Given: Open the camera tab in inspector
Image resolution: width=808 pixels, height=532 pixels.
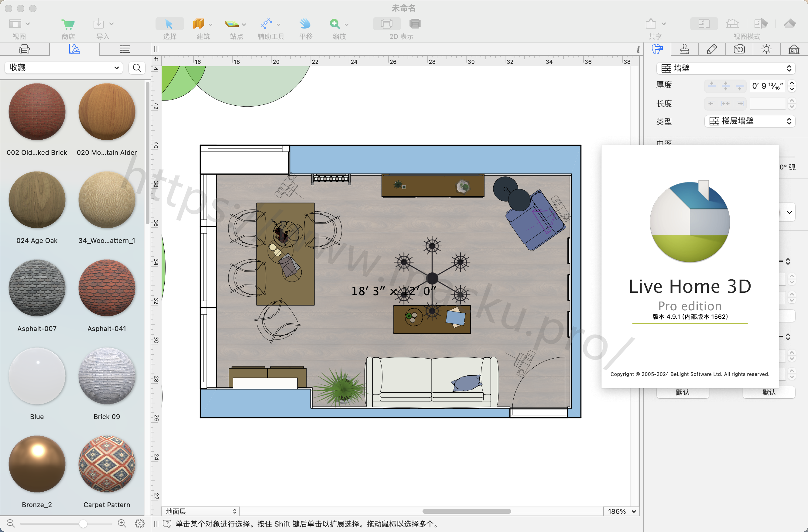Looking at the screenshot, I should (x=739, y=49).
